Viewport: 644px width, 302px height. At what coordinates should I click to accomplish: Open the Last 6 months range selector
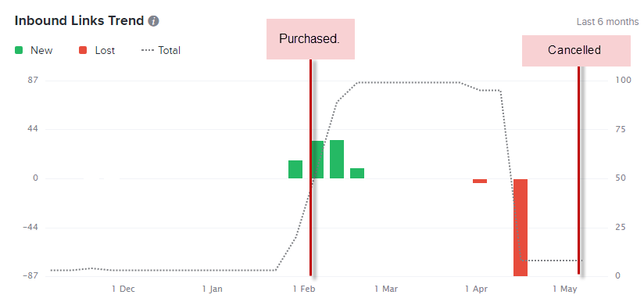(x=607, y=22)
